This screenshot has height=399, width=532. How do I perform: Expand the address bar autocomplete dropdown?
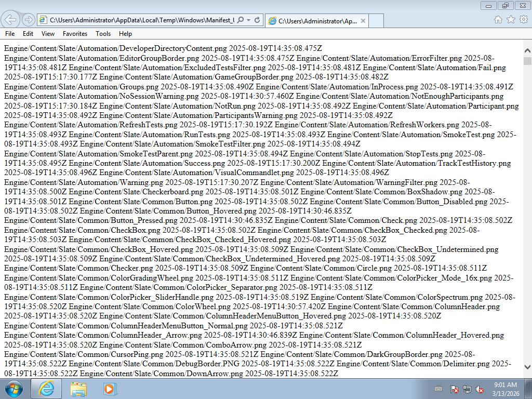tap(249, 20)
